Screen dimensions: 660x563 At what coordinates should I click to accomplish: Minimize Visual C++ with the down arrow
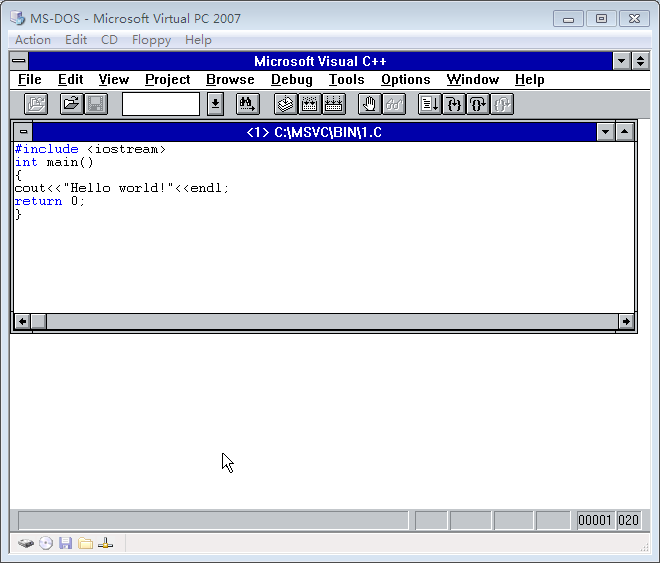(x=621, y=61)
